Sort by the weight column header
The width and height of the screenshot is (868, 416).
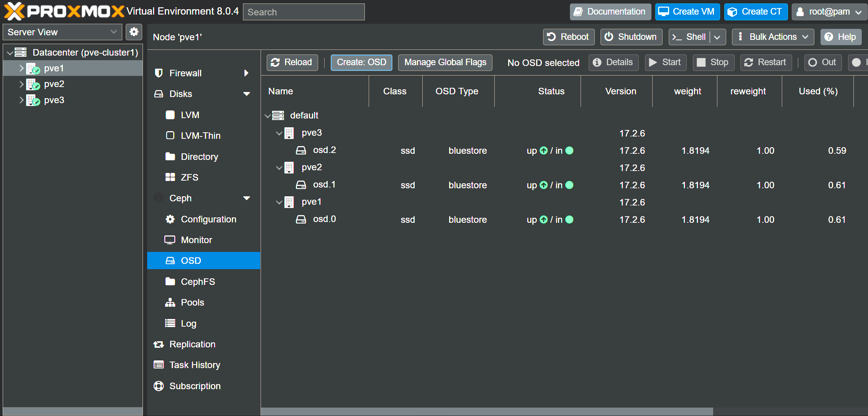coord(685,91)
